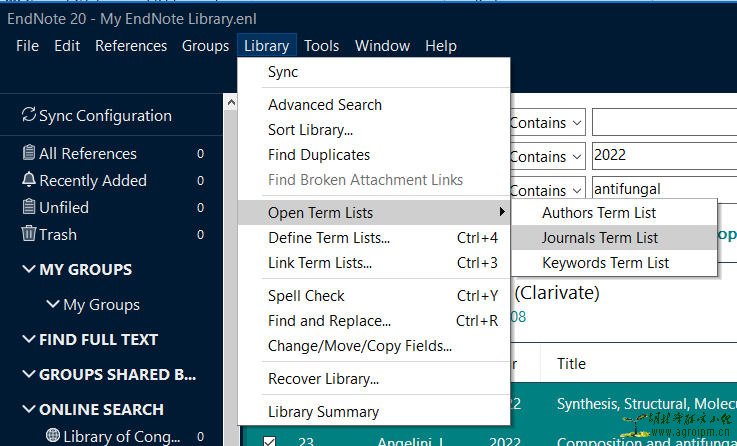The width and height of the screenshot is (737, 446).
Task: Choose Journals Term List from the submenu
Action: point(600,237)
